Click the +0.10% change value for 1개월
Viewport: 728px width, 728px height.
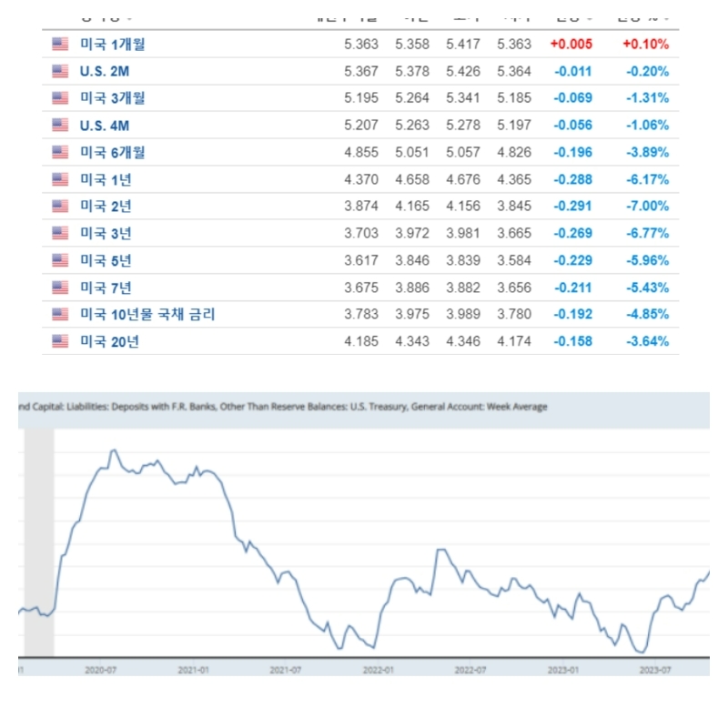646,44
